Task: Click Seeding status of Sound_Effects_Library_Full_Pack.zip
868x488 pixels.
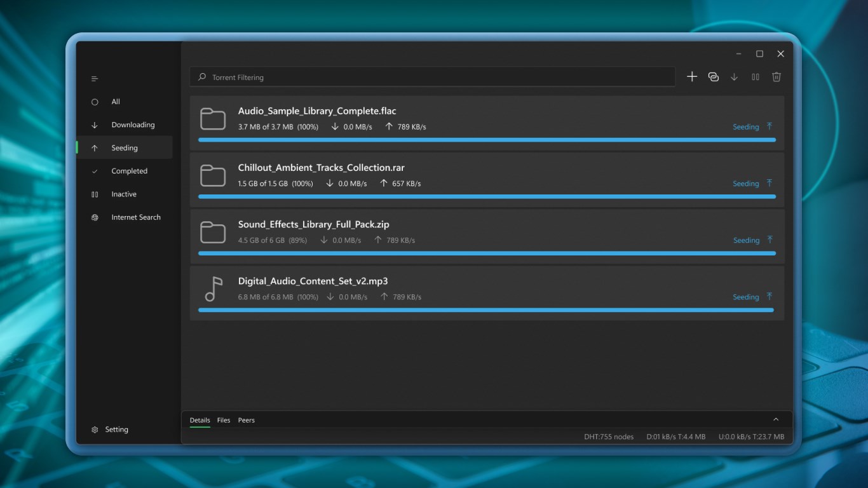Action: pos(746,240)
